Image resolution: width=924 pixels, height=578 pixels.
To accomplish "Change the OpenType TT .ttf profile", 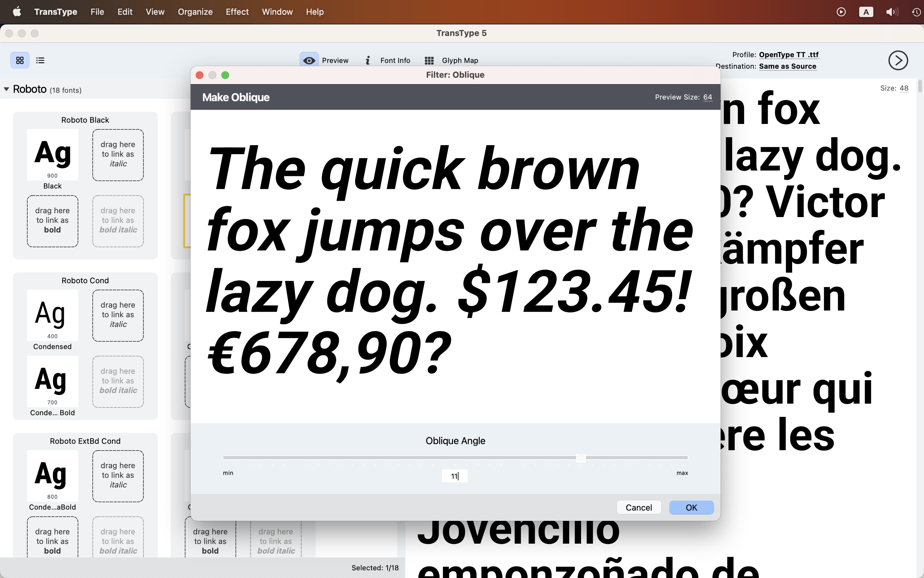I will [x=789, y=55].
